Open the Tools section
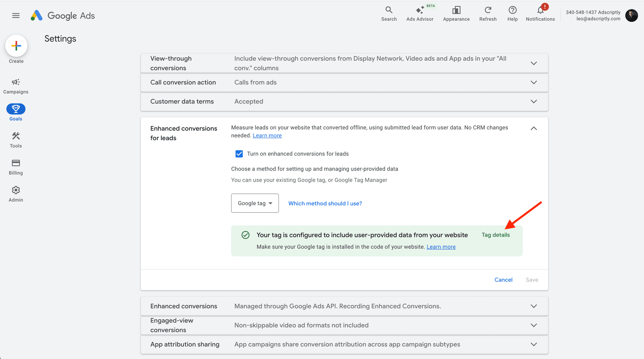The height and width of the screenshot is (359, 644). [x=15, y=140]
